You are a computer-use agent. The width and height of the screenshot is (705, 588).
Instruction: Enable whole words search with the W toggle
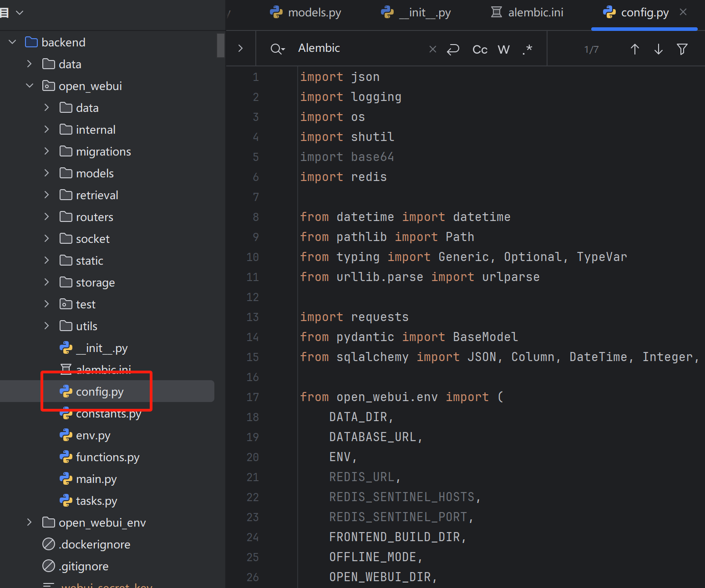coord(503,49)
